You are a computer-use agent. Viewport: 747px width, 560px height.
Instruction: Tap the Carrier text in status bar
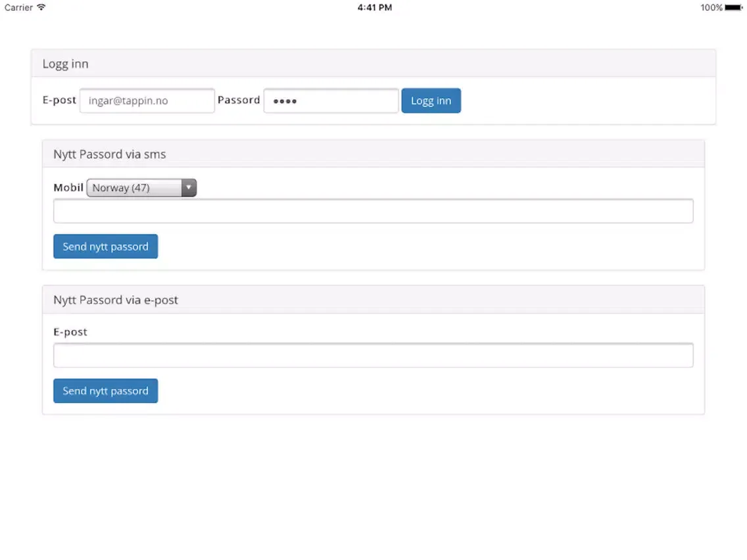18,7
